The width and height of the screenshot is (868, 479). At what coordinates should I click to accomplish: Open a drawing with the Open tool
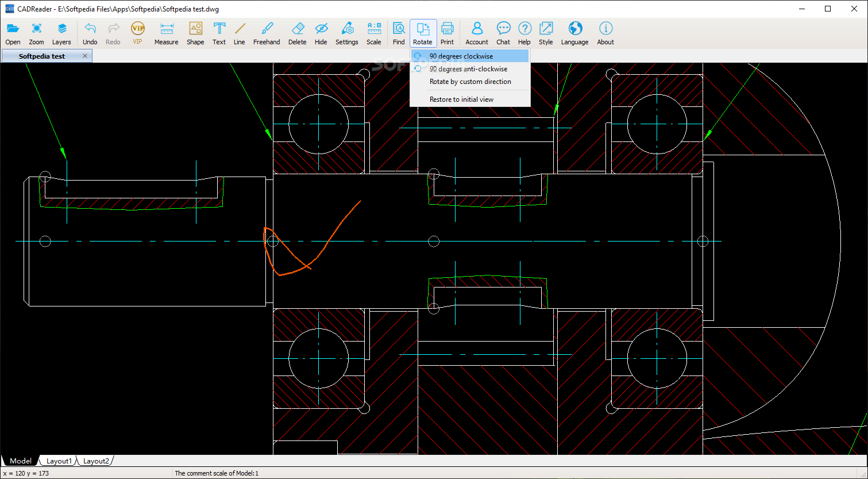(13, 34)
